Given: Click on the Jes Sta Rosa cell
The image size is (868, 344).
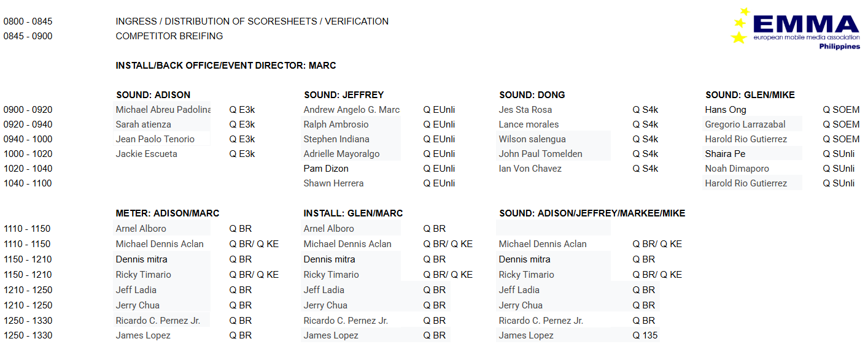Looking at the screenshot, I should pos(525,110).
